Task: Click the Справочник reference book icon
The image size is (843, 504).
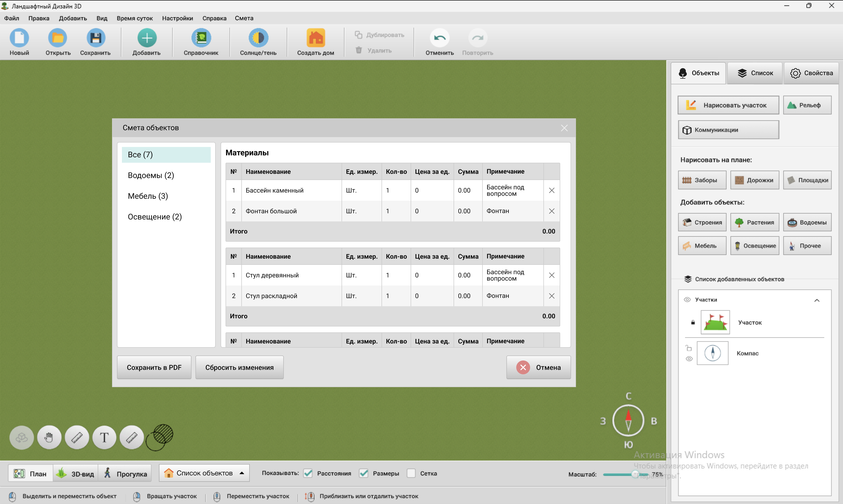Action: [x=201, y=38]
